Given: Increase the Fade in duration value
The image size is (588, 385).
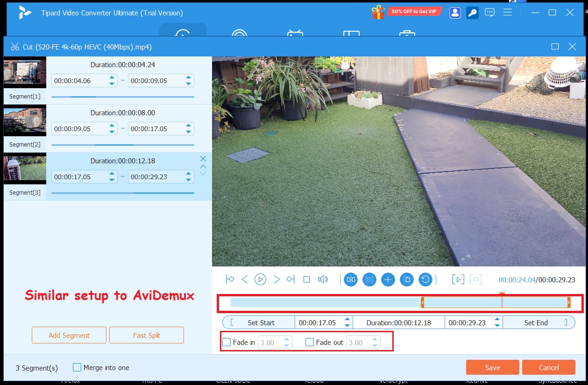Looking at the screenshot, I should tap(287, 339).
